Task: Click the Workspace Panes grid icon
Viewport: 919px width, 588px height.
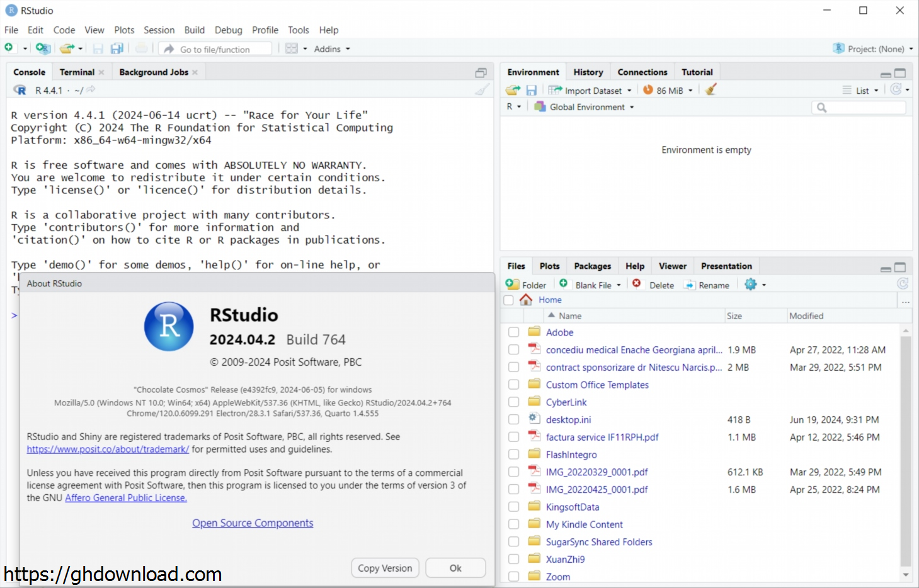Action: (x=292, y=48)
